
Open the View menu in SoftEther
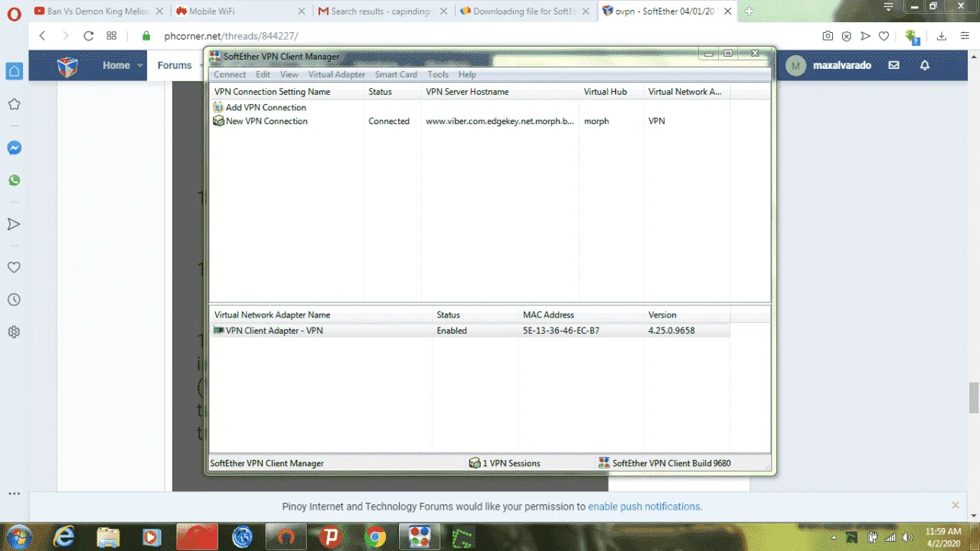click(x=289, y=74)
